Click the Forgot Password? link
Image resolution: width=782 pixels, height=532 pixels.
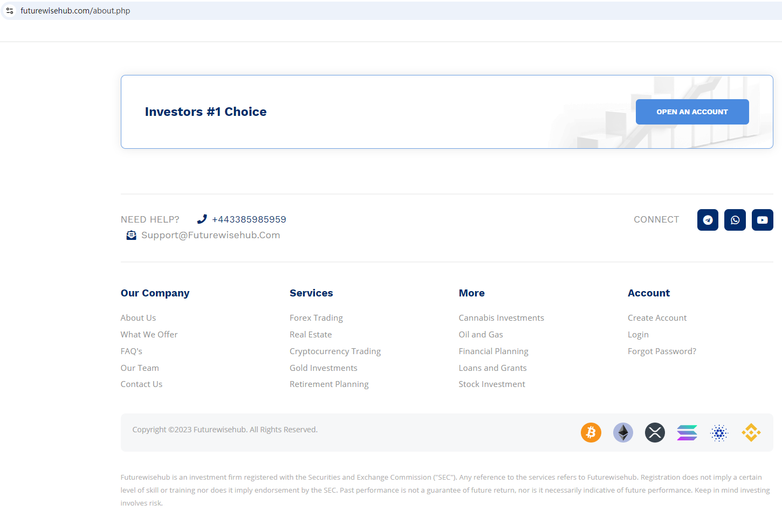662,351
